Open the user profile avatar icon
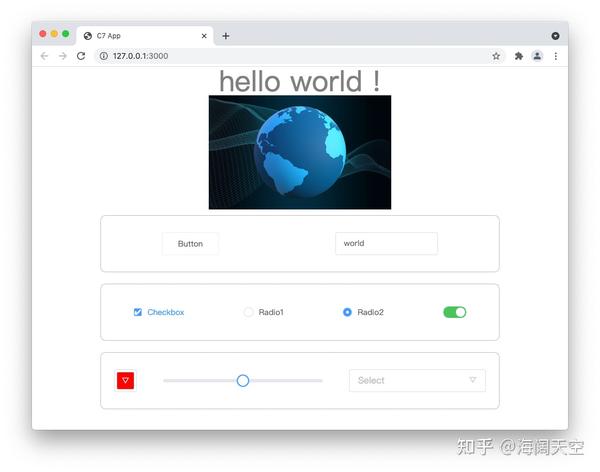Image resolution: width=600 pixels, height=472 pixels. click(537, 56)
